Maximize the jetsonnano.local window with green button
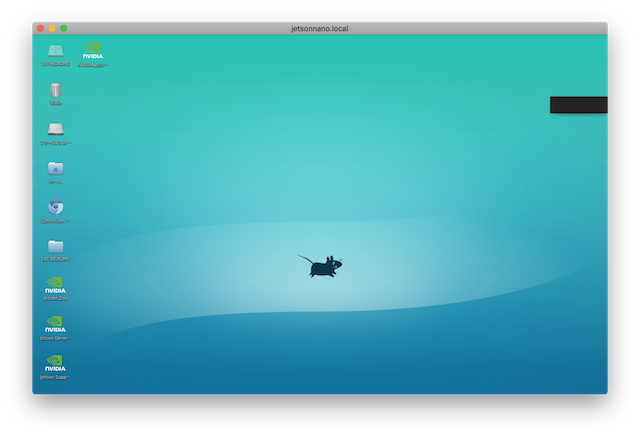 [x=64, y=28]
